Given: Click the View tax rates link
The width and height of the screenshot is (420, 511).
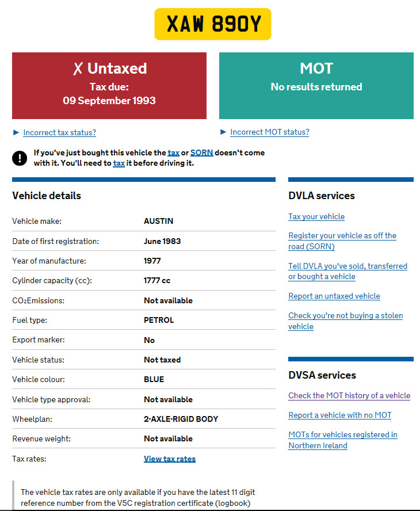Looking at the screenshot, I should pos(170,459).
